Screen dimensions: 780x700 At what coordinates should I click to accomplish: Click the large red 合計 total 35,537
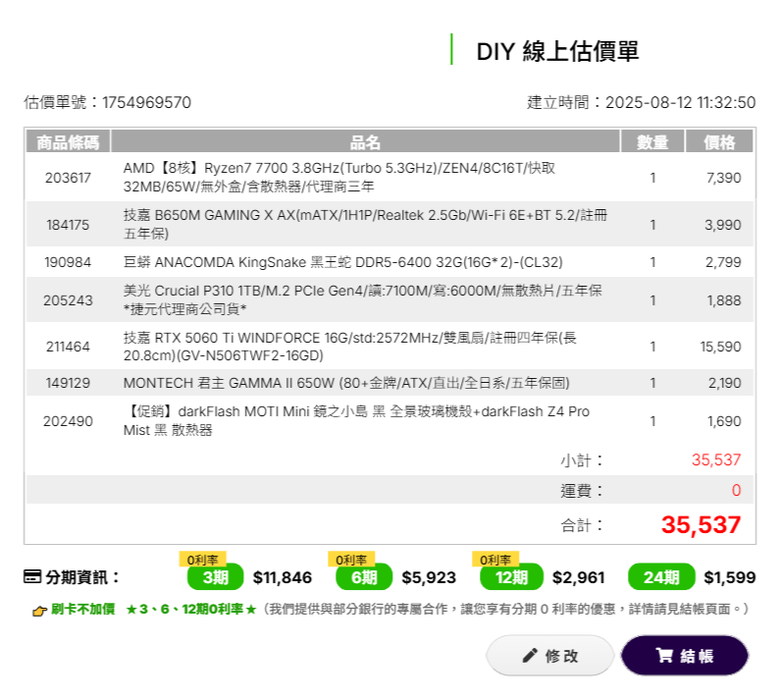701,525
